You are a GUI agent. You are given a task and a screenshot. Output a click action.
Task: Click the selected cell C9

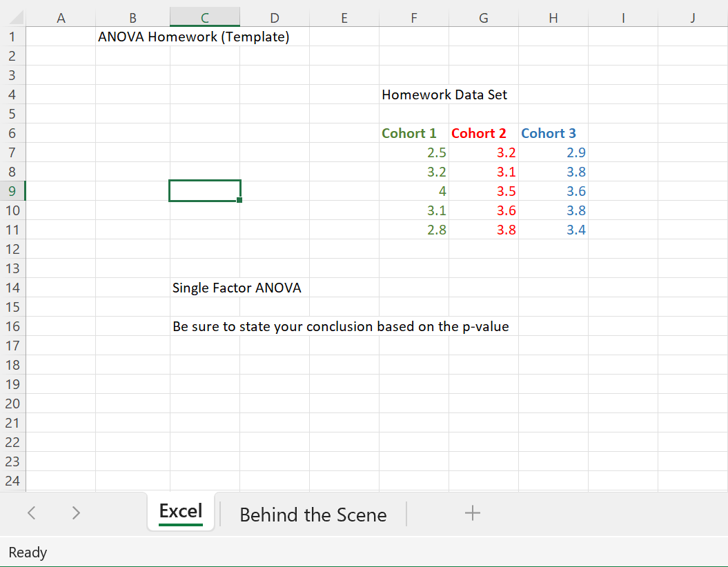(x=205, y=190)
